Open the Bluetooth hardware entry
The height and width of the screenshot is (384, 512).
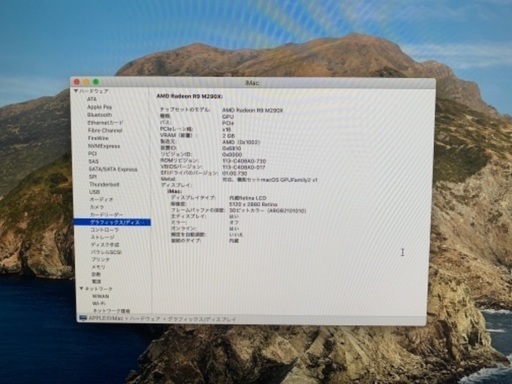tap(100, 115)
